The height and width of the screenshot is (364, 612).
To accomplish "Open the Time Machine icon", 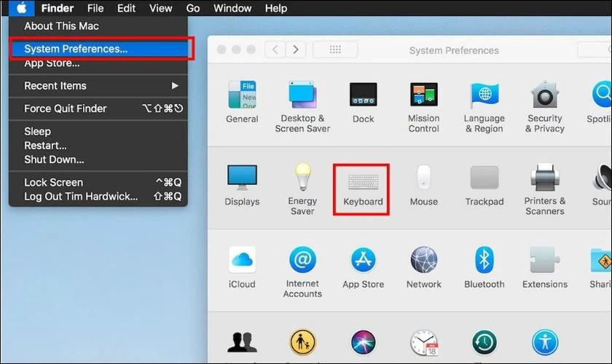I will (x=484, y=343).
